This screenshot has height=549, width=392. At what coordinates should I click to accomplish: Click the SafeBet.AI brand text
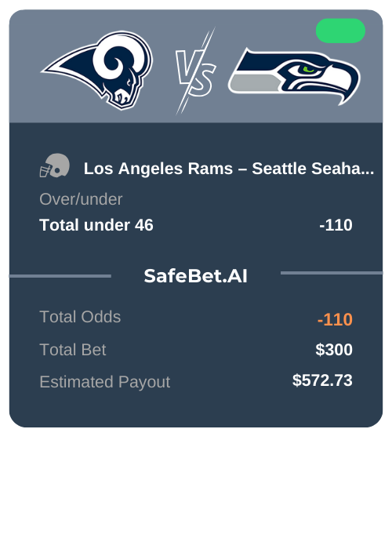tap(196, 276)
